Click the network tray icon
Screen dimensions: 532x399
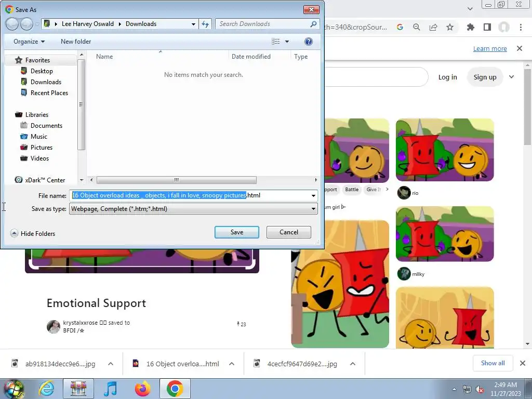[x=467, y=390]
